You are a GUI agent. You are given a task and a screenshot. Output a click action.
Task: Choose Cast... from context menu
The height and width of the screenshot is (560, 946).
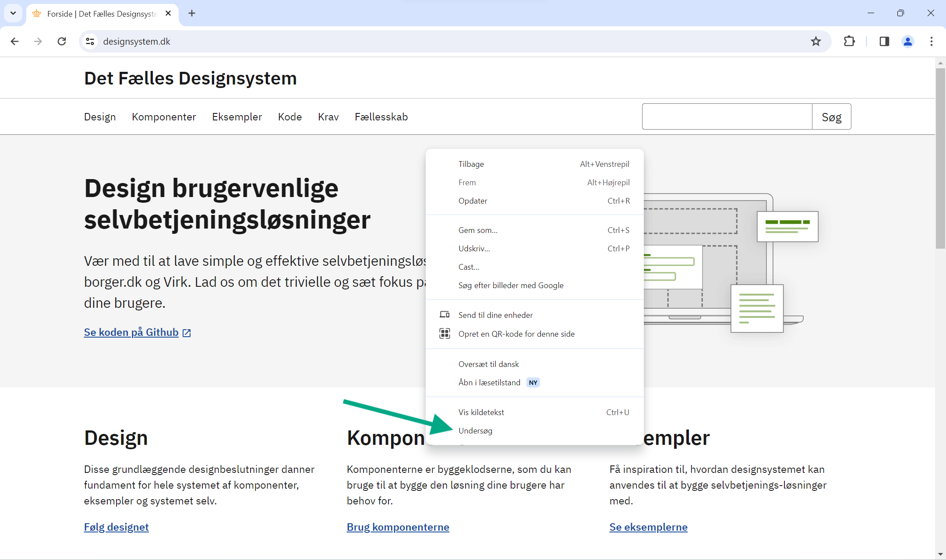click(x=534, y=267)
